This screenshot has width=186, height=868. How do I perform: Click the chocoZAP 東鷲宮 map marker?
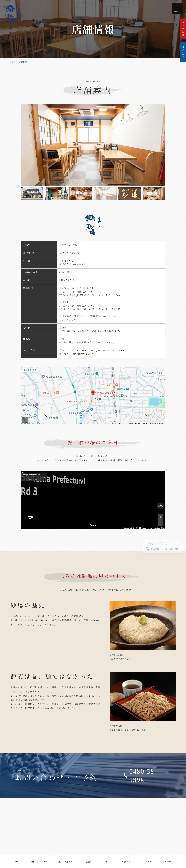click(122, 396)
